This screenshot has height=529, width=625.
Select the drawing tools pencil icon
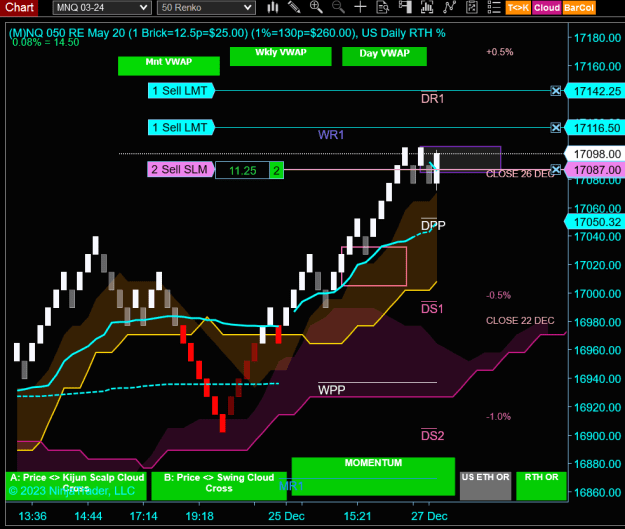(x=294, y=7)
